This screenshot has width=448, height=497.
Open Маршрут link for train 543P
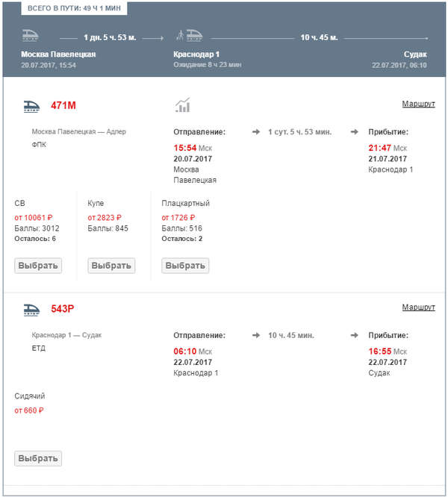(x=418, y=307)
